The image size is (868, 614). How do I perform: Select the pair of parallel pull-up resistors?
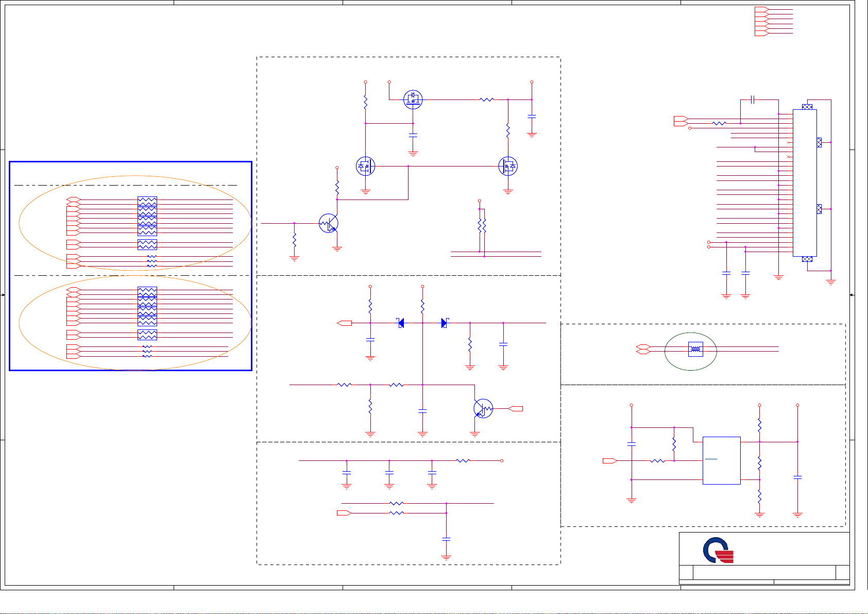pos(482,225)
